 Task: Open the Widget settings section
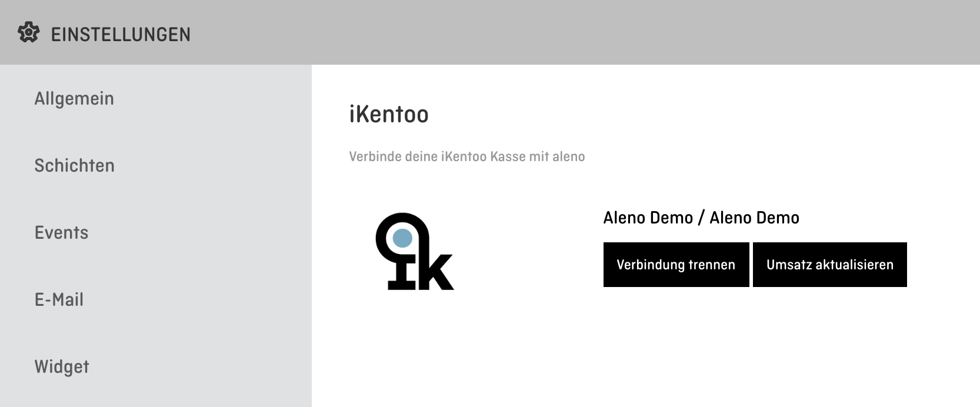pos(62,367)
